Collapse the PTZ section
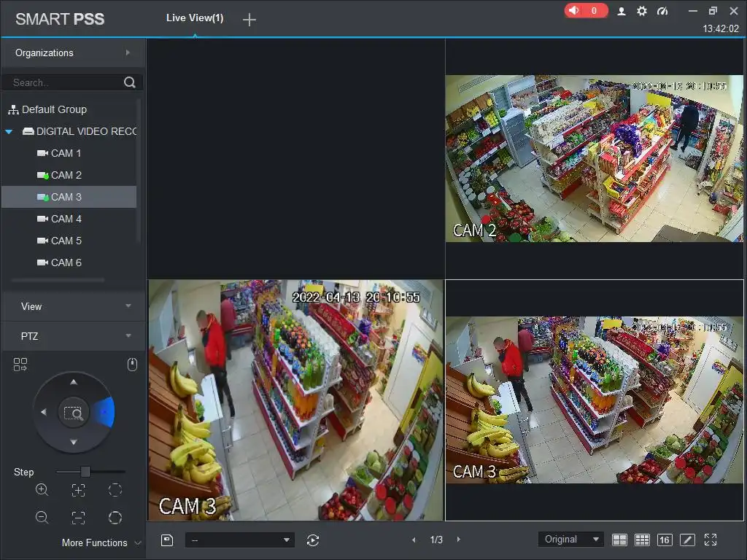Image resolution: width=747 pixels, height=560 pixels. click(x=73, y=336)
